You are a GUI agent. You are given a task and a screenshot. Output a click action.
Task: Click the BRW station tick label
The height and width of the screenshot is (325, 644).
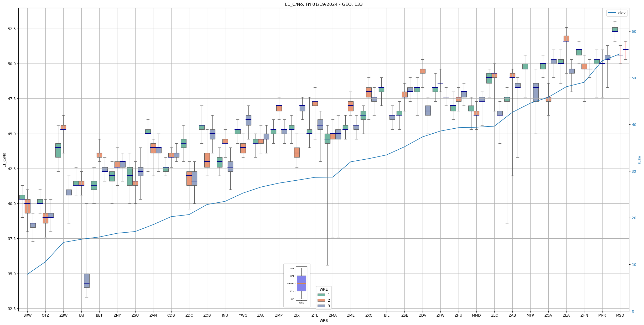pyautogui.click(x=27, y=315)
